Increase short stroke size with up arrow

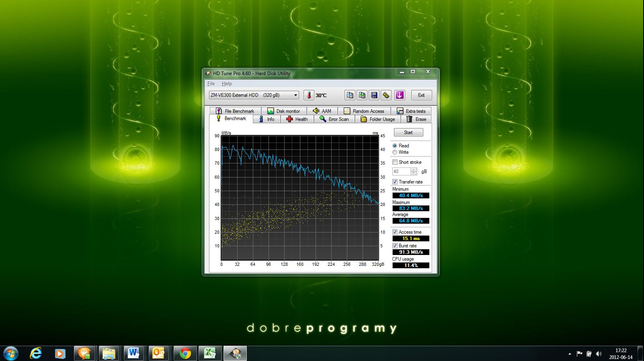pyautogui.click(x=414, y=169)
